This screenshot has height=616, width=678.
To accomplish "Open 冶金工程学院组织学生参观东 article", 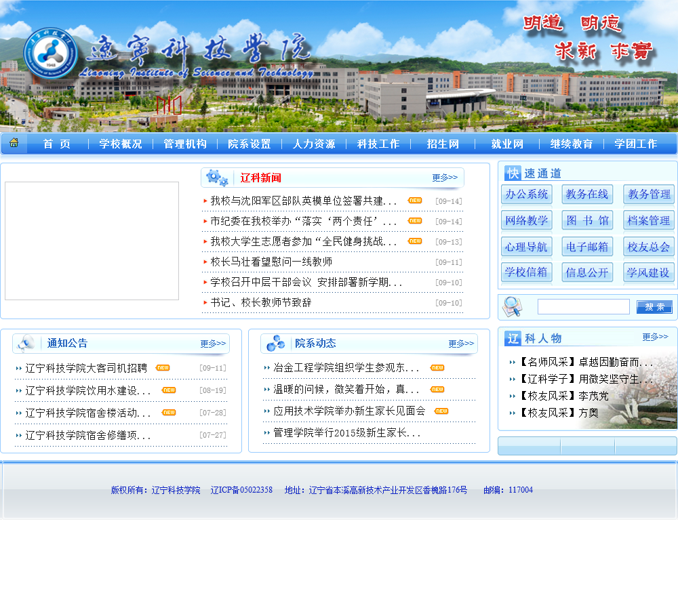I will click(x=346, y=368).
